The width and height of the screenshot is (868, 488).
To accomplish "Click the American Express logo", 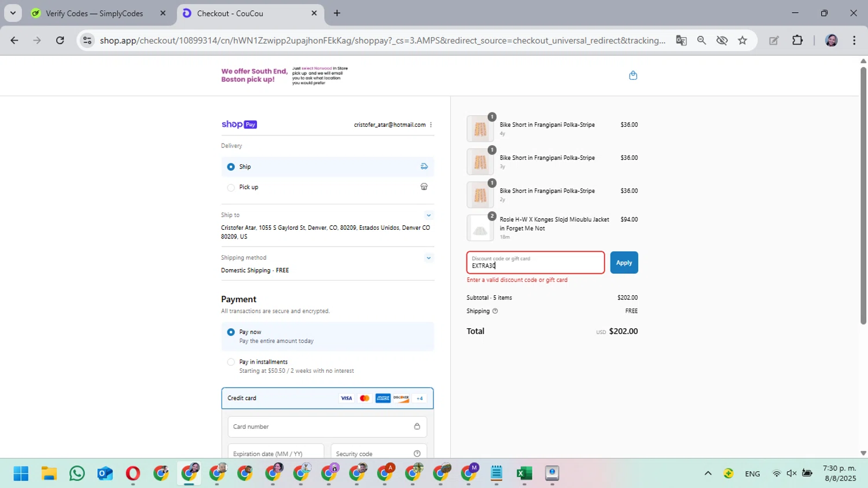I will [382, 398].
